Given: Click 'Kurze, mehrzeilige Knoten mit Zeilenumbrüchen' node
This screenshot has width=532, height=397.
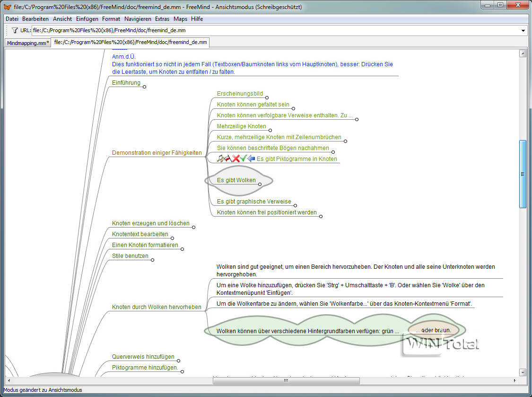Looking at the screenshot, I should [x=279, y=137].
